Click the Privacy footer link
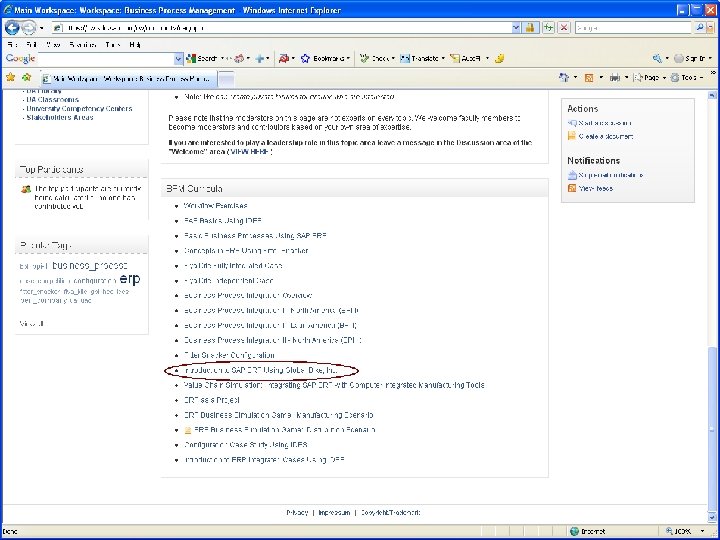 click(297, 512)
